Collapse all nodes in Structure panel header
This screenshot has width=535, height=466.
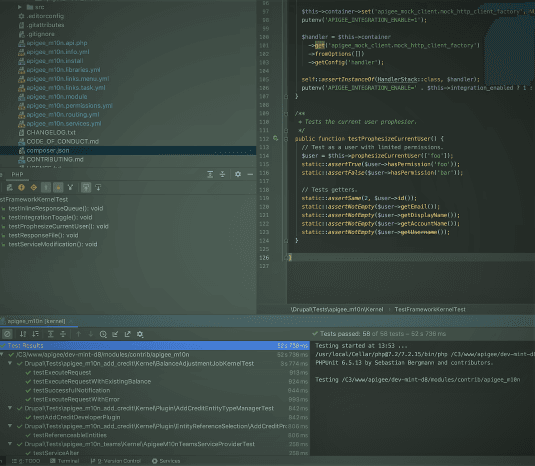(222, 174)
